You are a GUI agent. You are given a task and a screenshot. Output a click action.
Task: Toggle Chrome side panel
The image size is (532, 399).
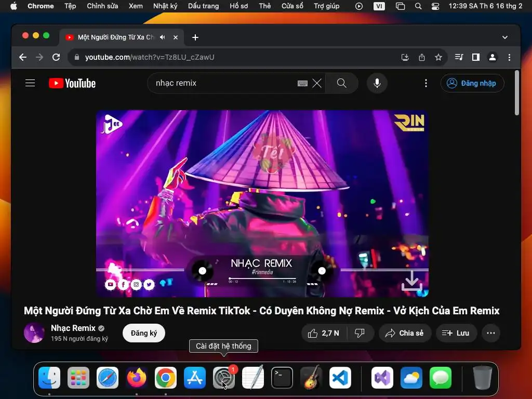tap(476, 57)
